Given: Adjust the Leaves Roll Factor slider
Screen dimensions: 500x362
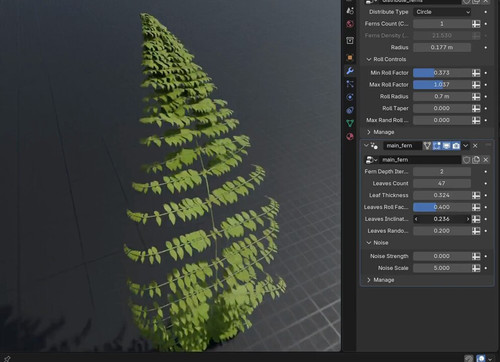Looking at the screenshot, I should (442, 207).
